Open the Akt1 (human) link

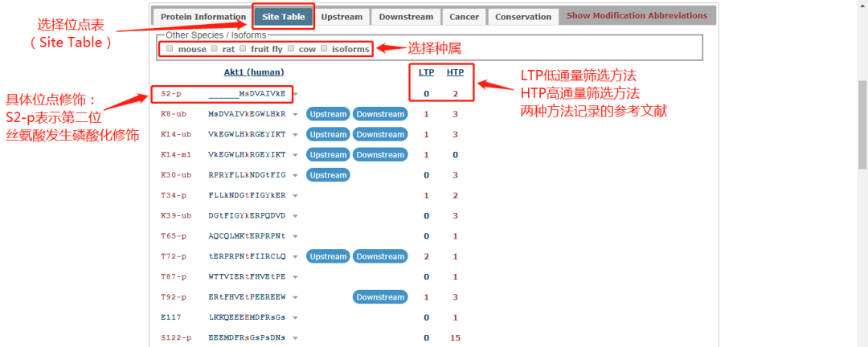pyautogui.click(x=254, y=72)
